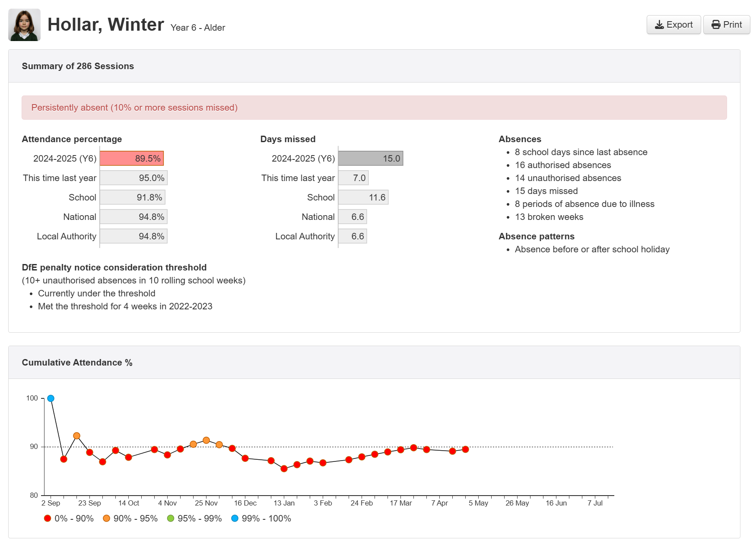Click the Export button

(673, 25)
